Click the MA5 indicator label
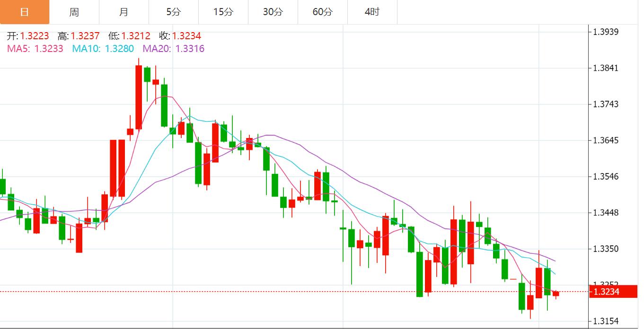The image size is (644, 329). 35,49
